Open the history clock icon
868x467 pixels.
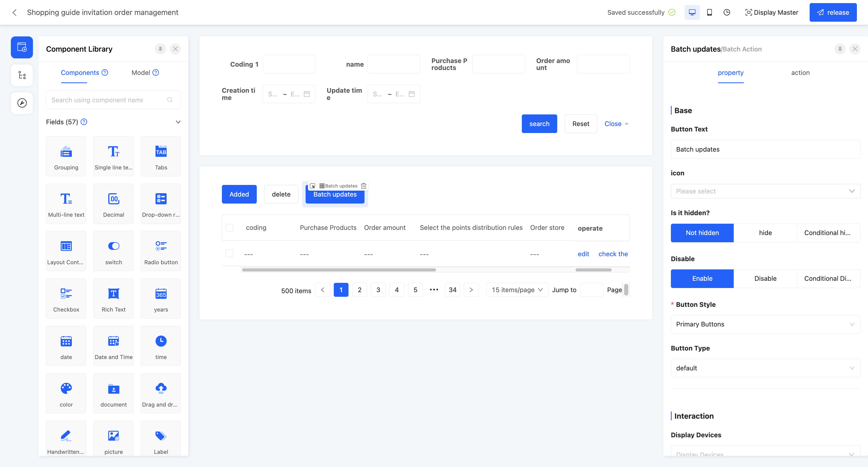(726, 12)
